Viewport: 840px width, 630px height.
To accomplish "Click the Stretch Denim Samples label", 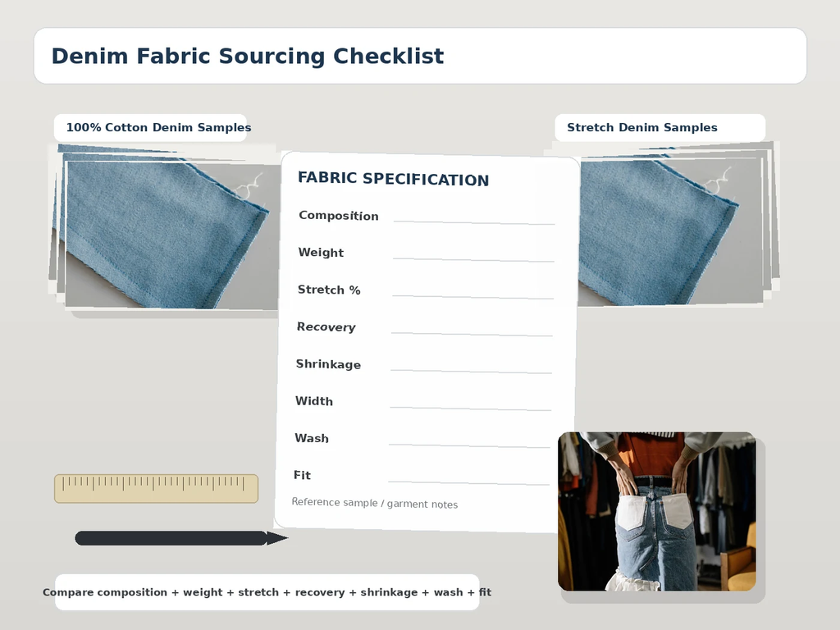I will 641,127.
